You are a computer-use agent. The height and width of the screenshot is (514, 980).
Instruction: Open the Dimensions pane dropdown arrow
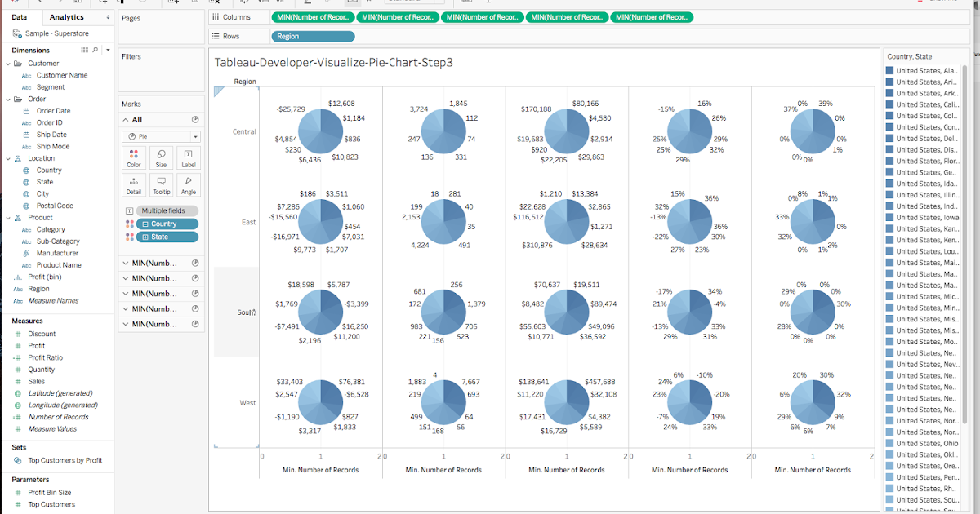(x=106, y=50)
